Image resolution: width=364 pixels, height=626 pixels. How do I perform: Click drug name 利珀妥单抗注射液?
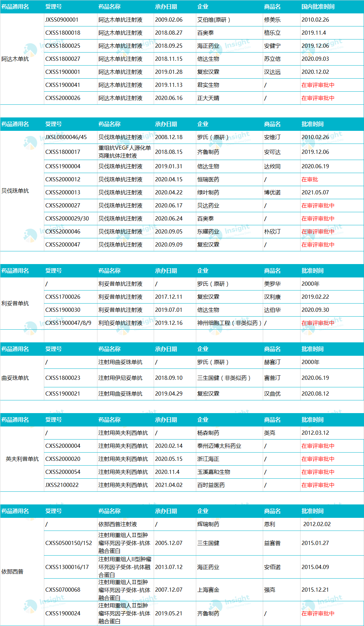pyautogui.click(x=120, y=323)
